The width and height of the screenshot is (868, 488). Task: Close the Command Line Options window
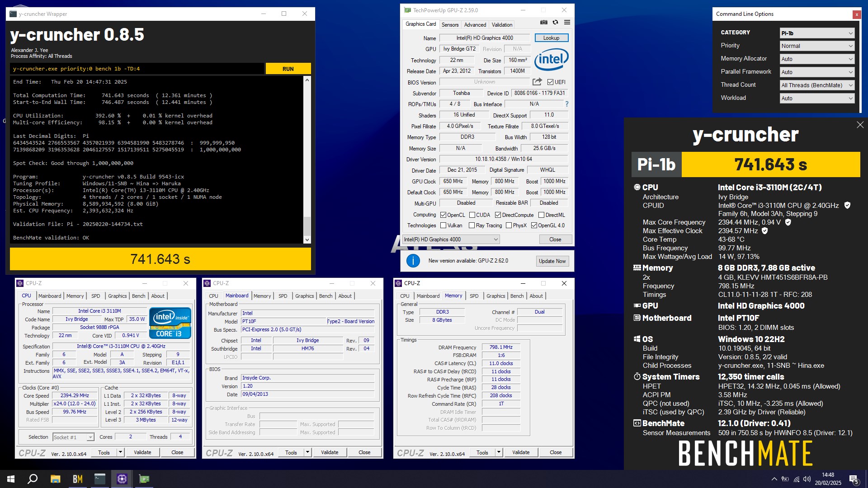click(x=856, y=14)
